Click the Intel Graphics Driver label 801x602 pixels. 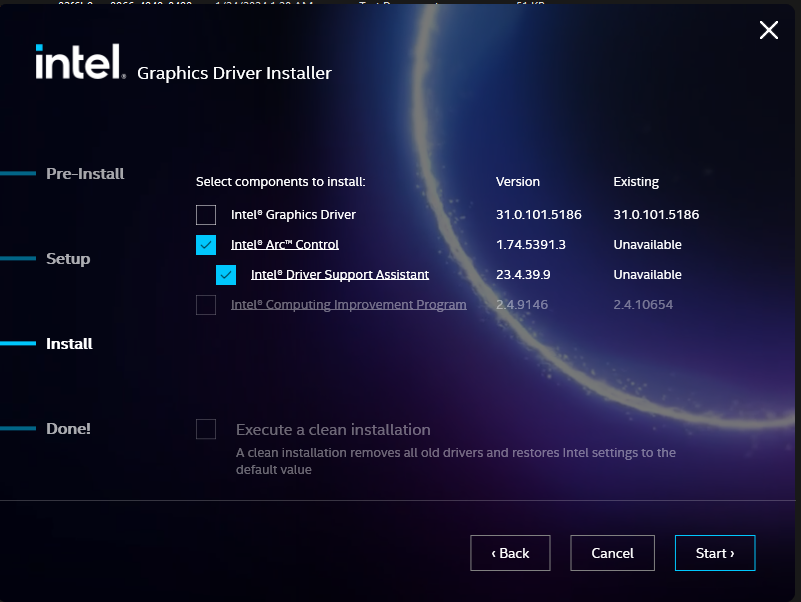(293, 215)
